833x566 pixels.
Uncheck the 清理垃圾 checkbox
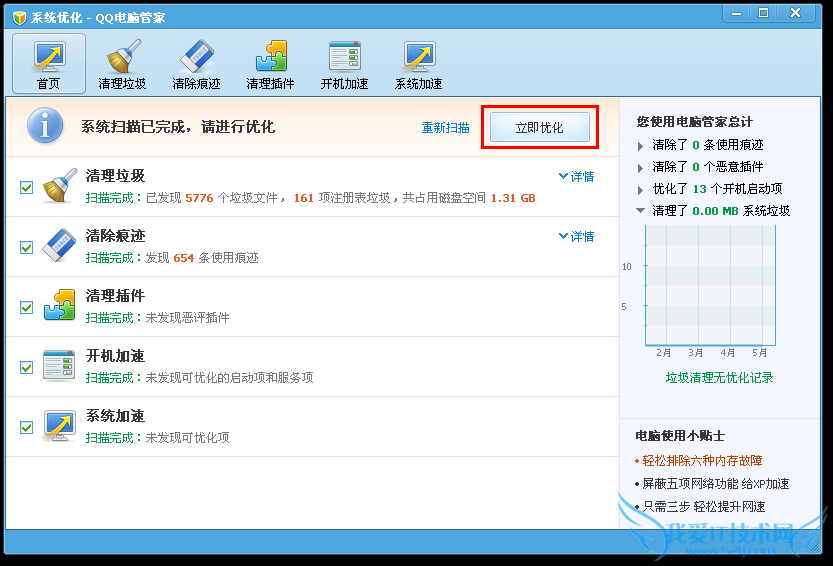[x=27, y=188]
